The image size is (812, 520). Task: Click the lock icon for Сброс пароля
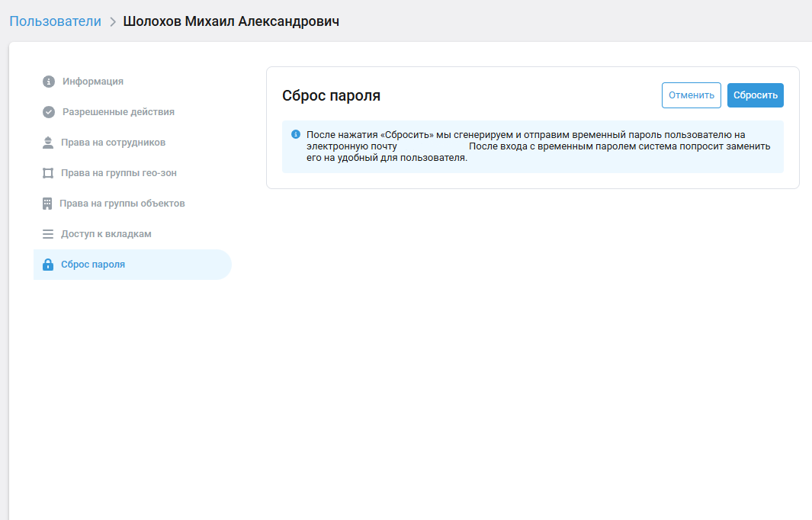point(48,265)
